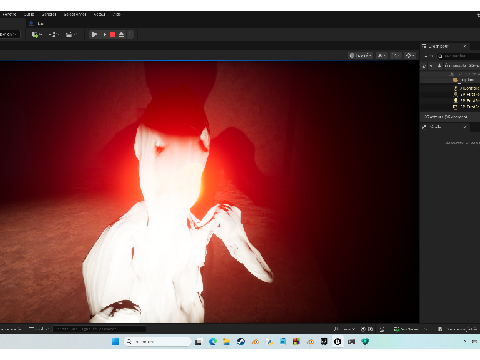The image size is (480, 360).
Task: Open the fourth viewport options dropdown with the diamond icon
Action: pos(410,56)
